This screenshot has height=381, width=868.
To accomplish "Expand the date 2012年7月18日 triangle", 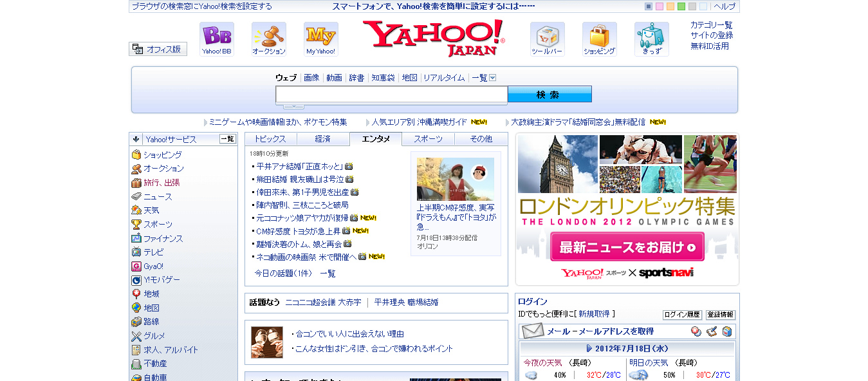I will pos(589,348).
